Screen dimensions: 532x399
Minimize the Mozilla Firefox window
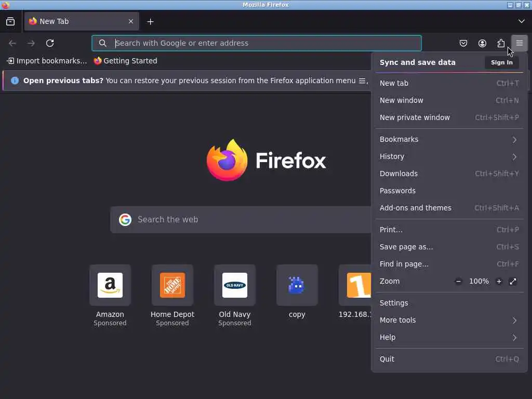tap(510, 5)
